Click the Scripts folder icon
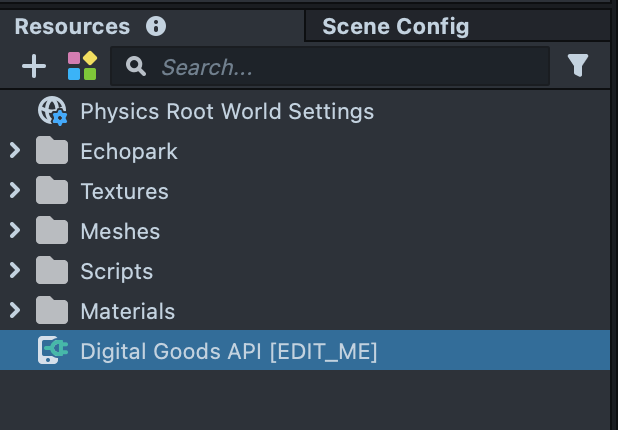The height and width of the screenshot is (430, 618). [52, 271]
